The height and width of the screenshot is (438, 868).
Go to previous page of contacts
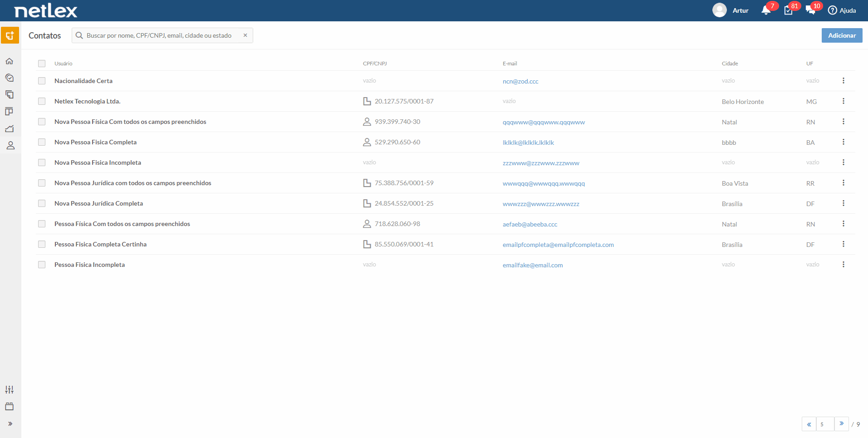809,424
